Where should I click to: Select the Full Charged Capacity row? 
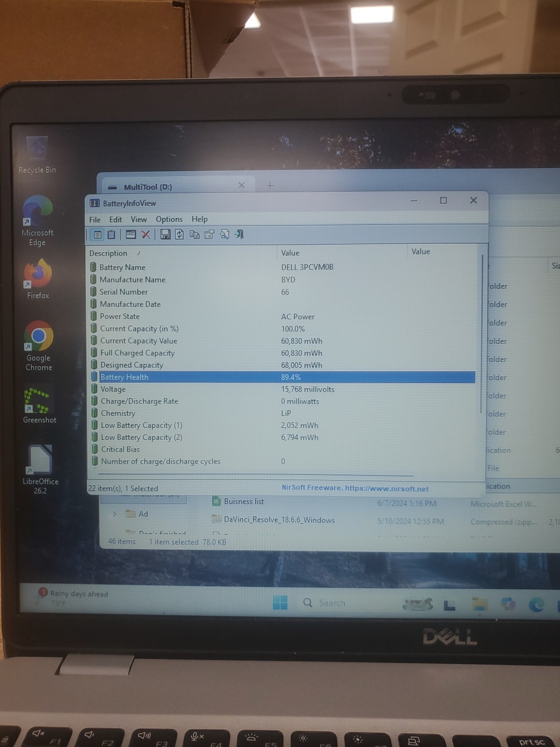click(283, 353)
